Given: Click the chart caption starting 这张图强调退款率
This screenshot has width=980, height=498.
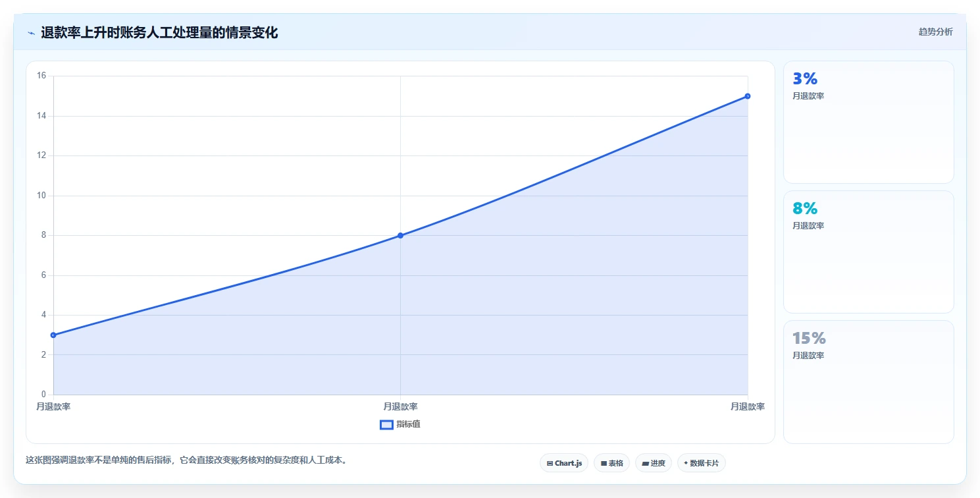Looking at the screenshot, I should pyautogui.click(x=186, y=460).
